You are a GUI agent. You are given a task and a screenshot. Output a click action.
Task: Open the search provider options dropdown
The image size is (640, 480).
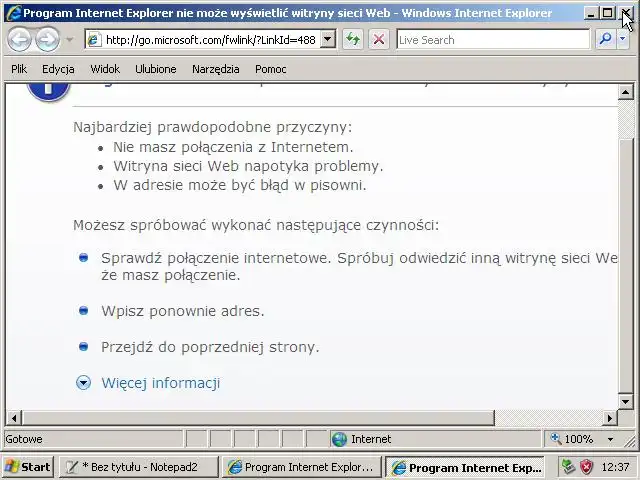622,39
